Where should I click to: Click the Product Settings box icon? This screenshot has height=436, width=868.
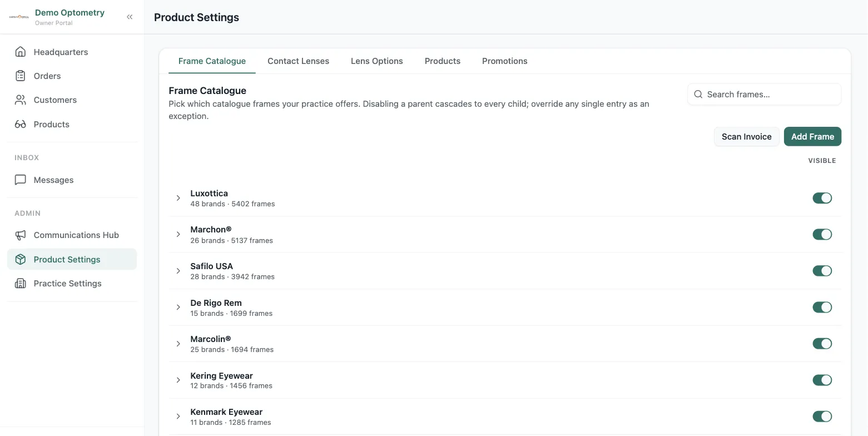click(x=21, y=259)
